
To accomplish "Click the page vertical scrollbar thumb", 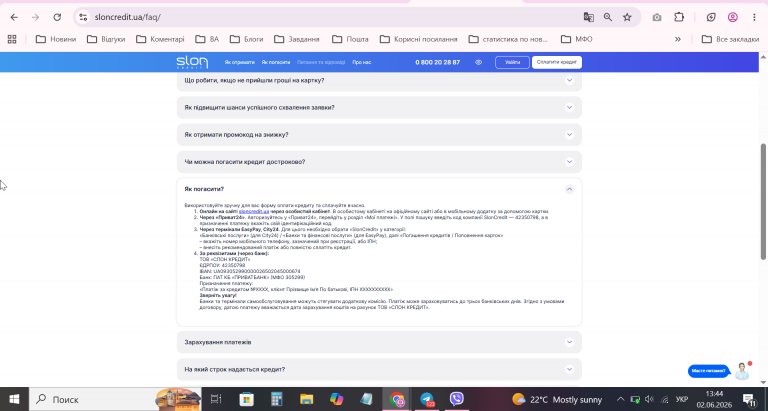I will click(763, 201).
